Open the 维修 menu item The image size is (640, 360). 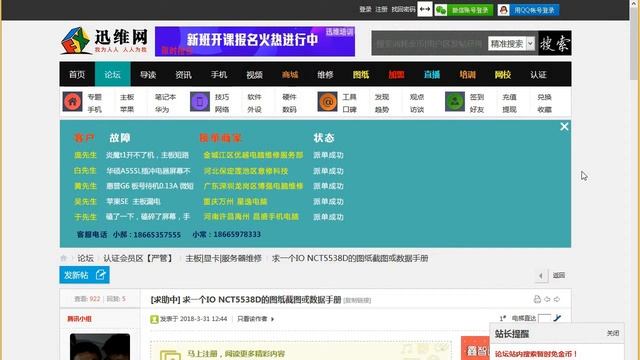coord(325,74)
